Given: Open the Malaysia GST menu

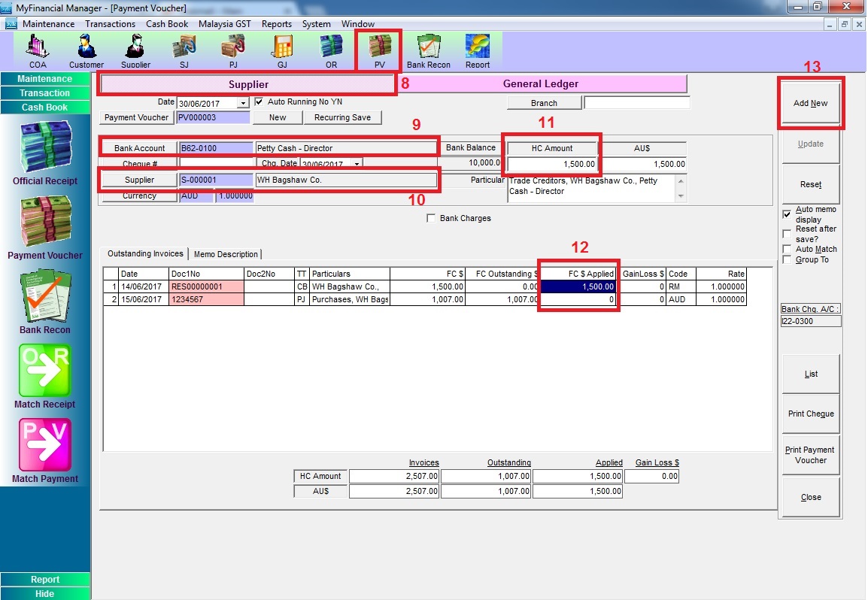Looking at the screenshot, I should coord(224,23).
